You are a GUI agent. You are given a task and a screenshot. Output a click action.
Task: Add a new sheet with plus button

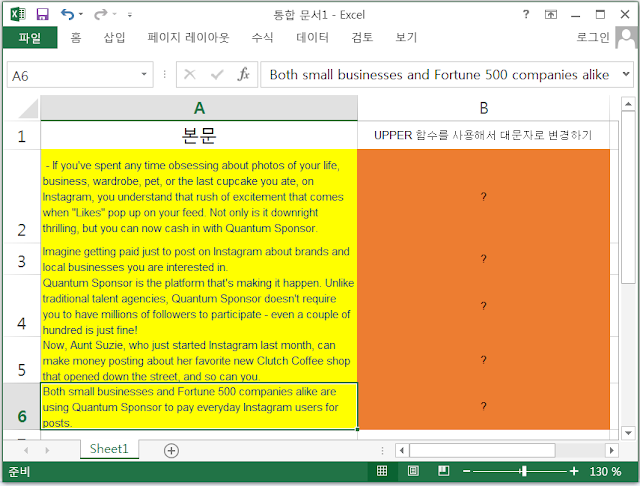click(x=171, y=450)
